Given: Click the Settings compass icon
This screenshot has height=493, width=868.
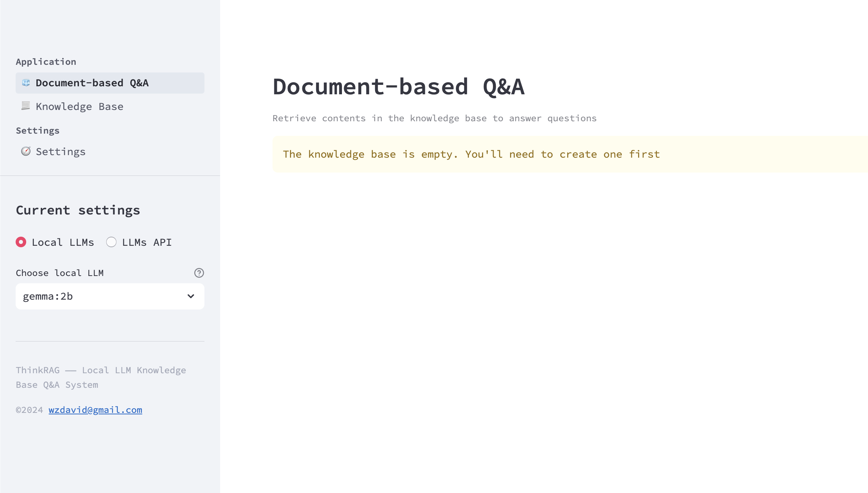Looking at the screenshot, I should click(x=26, y=151).
